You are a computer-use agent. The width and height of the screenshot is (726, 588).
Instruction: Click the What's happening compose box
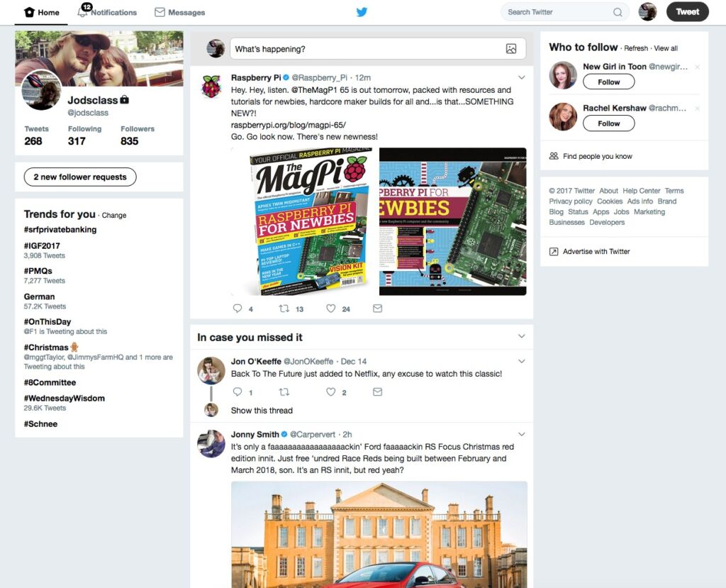pos(377,49)
